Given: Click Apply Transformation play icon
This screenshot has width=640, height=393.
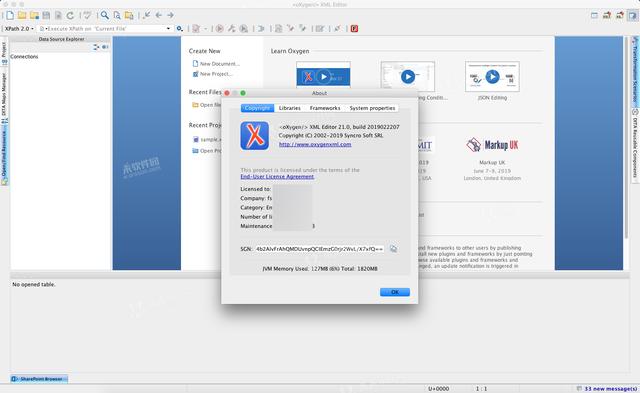Looking at the screenshot, I should (x=219, y=29).
